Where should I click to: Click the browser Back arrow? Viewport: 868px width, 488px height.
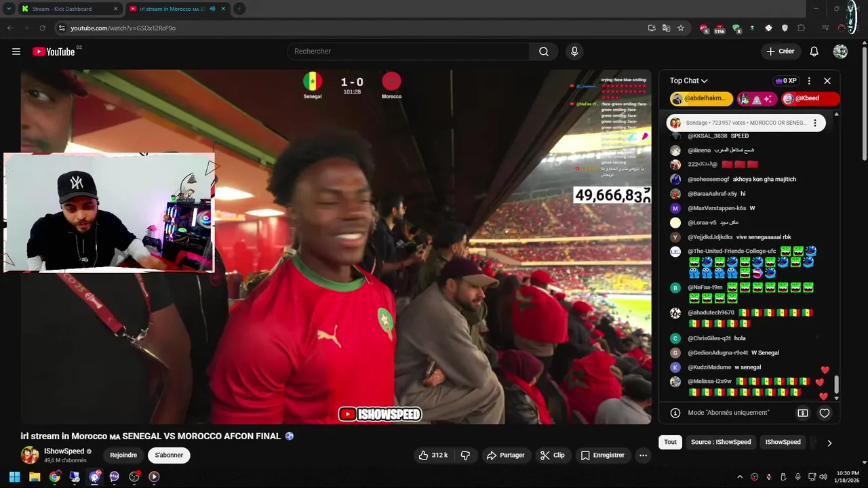pos(10,28)
